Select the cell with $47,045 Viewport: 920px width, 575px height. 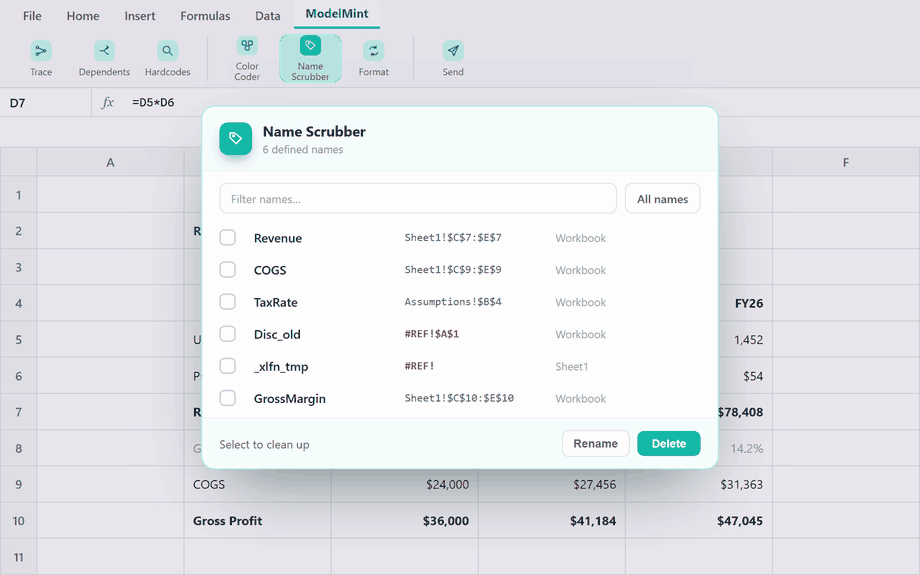pos(699,521)
